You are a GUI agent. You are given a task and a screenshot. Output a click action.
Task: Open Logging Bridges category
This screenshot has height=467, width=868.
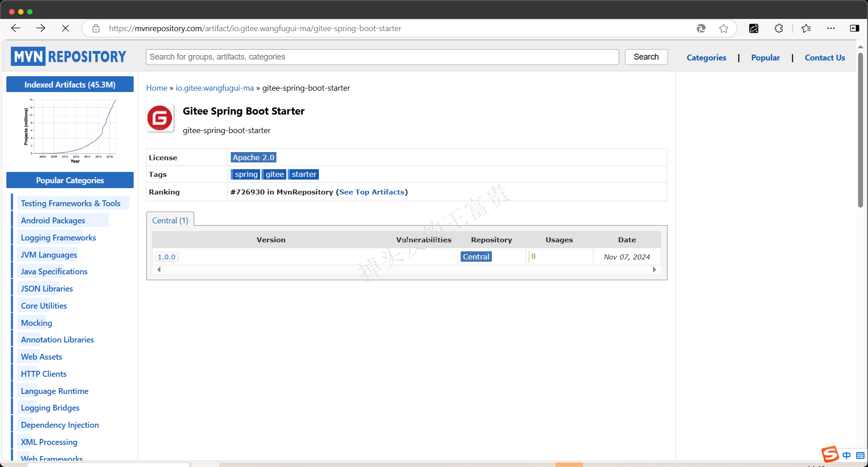pos(50,408)
